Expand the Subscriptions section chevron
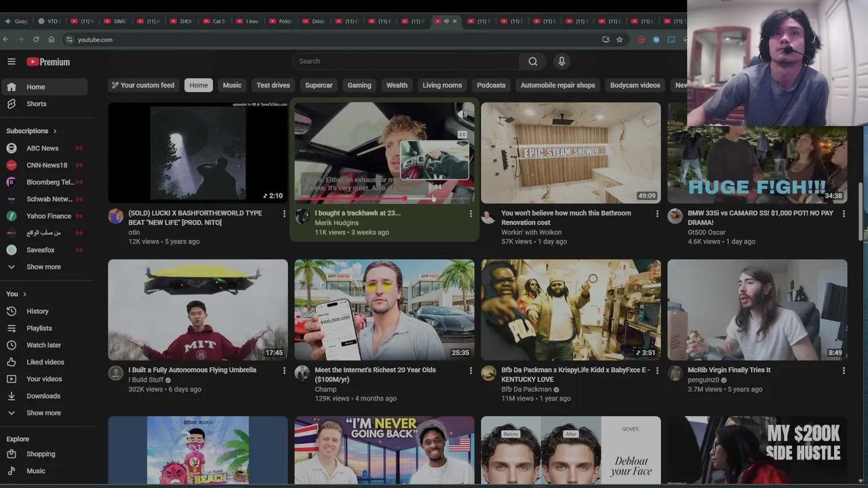The height and width of the screenshot is (488, 868). pos(54,131)
